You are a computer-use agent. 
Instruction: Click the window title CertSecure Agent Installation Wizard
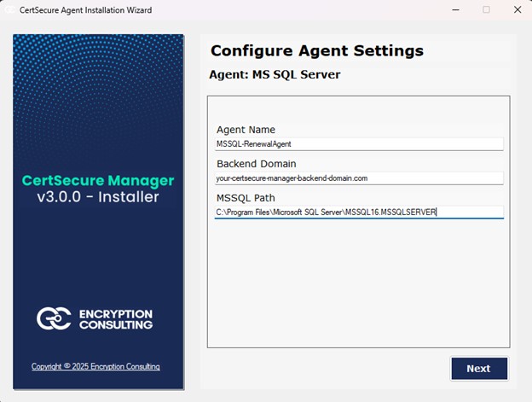(x=85, y=10)
